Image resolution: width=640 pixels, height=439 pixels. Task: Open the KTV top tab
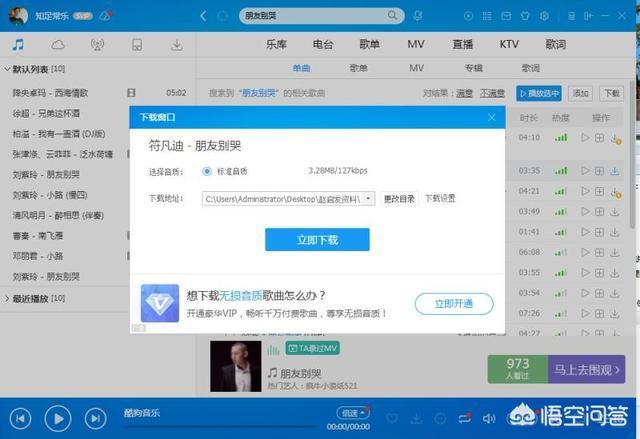509,44
